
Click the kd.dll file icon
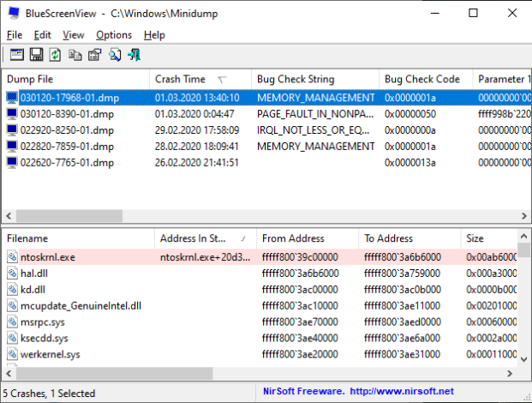(x=12, y=290)
